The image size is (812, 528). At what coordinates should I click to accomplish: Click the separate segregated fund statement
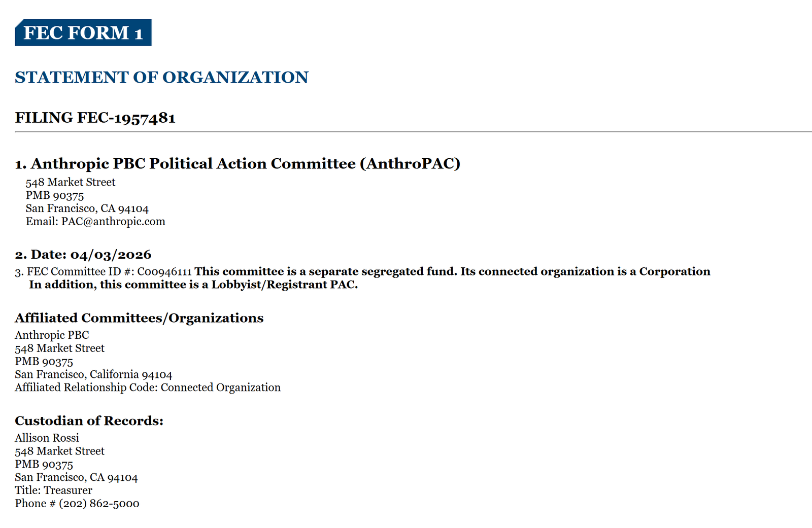[452, 271]
